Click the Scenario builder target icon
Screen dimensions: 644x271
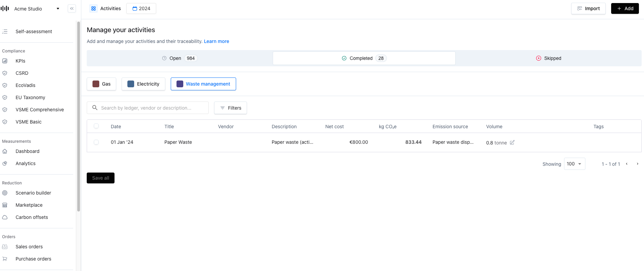click(x=5, y=193)
